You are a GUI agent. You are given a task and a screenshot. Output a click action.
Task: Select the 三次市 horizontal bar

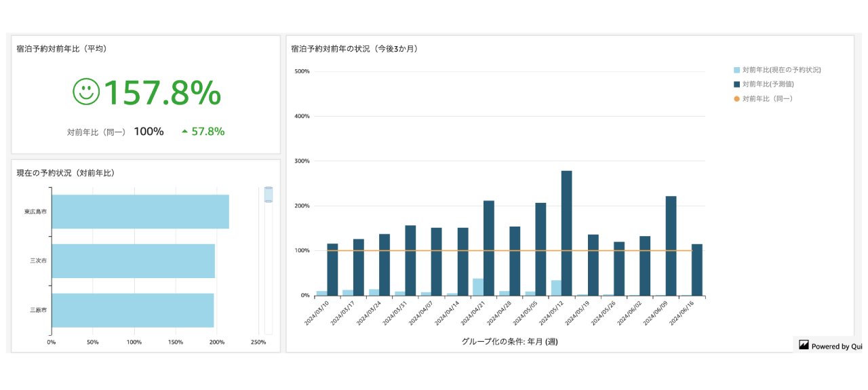[133, 261]
